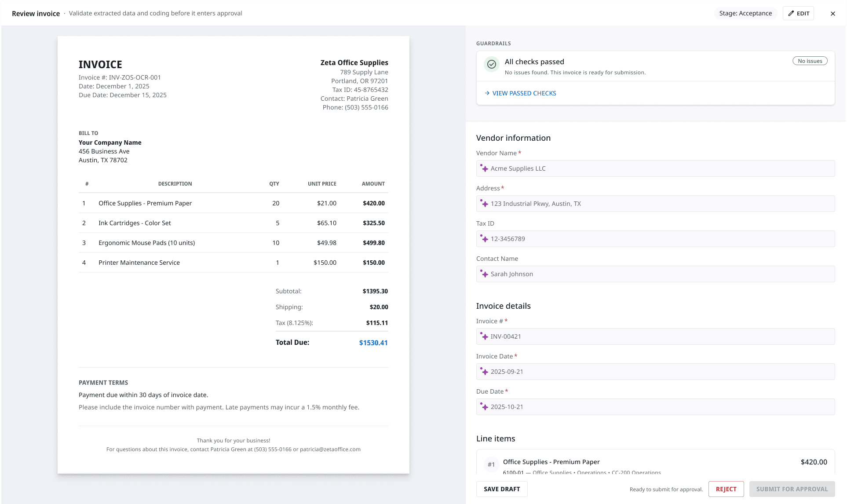Image resolution: width=847 pixels, height=504 pixels.
Task: Click the Save Draft button
Action: pyautogui.click(x=502, y=489)
